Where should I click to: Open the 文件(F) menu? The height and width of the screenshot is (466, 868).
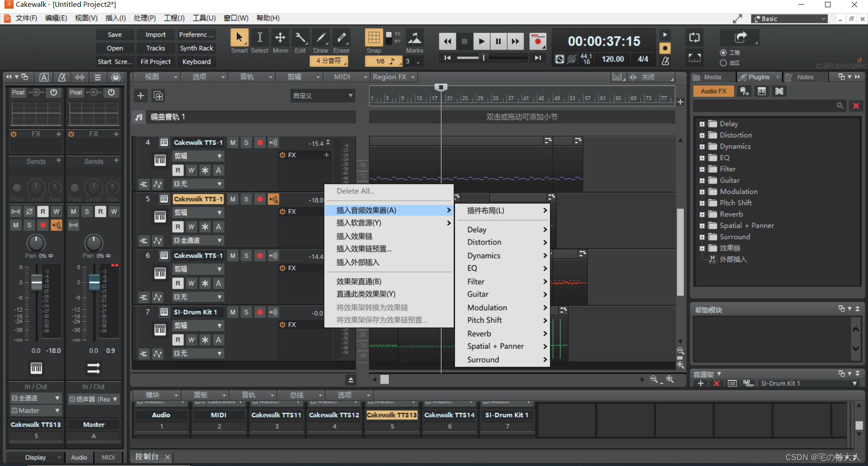tap(26, 18)
